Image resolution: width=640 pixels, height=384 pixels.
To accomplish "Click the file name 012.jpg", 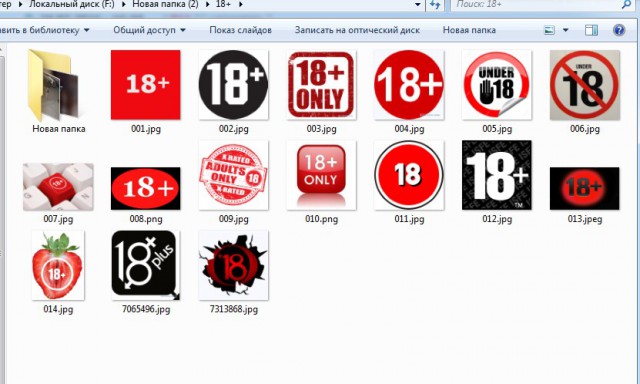I will pyautogui.click(x=497, y=219).
